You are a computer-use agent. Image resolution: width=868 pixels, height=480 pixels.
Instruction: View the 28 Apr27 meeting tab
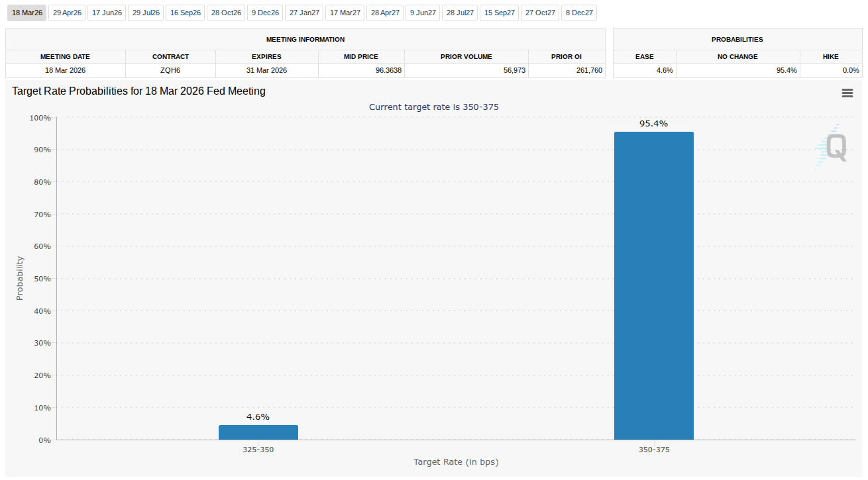click(x=385, y=13)
